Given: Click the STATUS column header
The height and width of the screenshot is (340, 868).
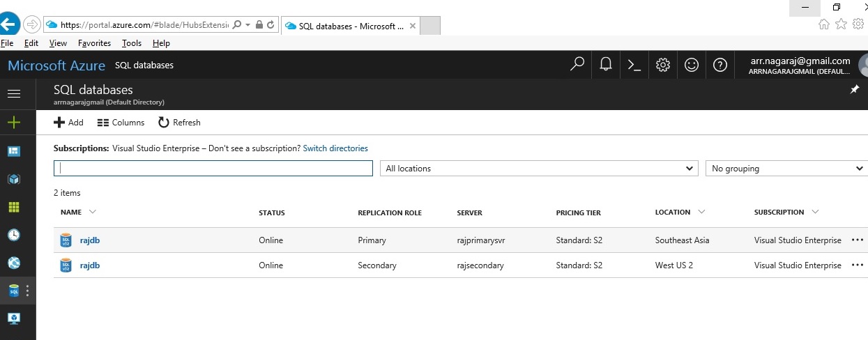Looking at the screenshot, I should [x=272, y=212].
